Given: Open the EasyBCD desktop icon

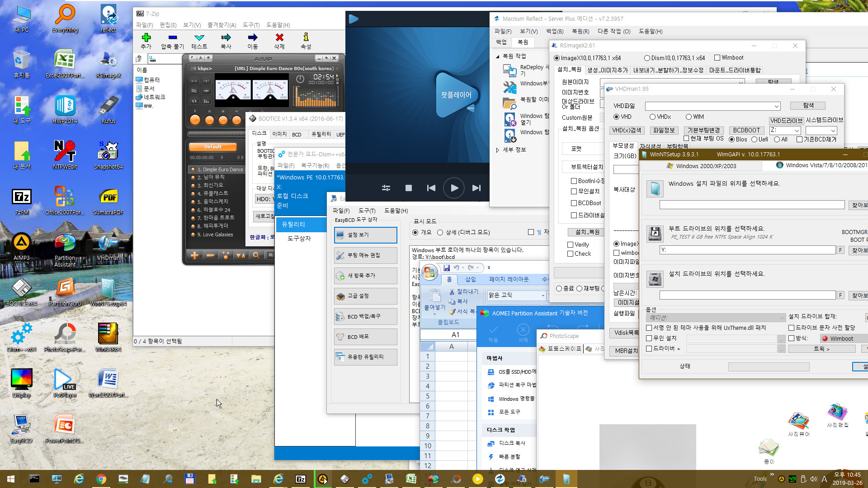Looking at the screenshot, I should [x=22, y=429].
